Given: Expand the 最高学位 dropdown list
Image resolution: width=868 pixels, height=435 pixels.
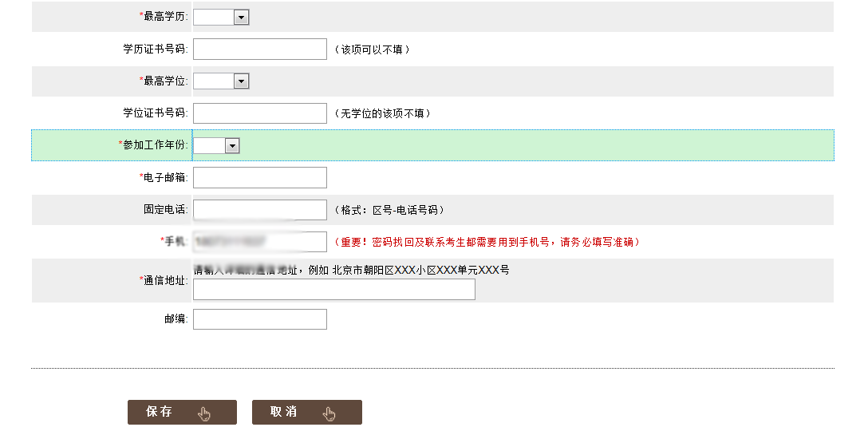Looking at the screenshot, I should point(221,81).
